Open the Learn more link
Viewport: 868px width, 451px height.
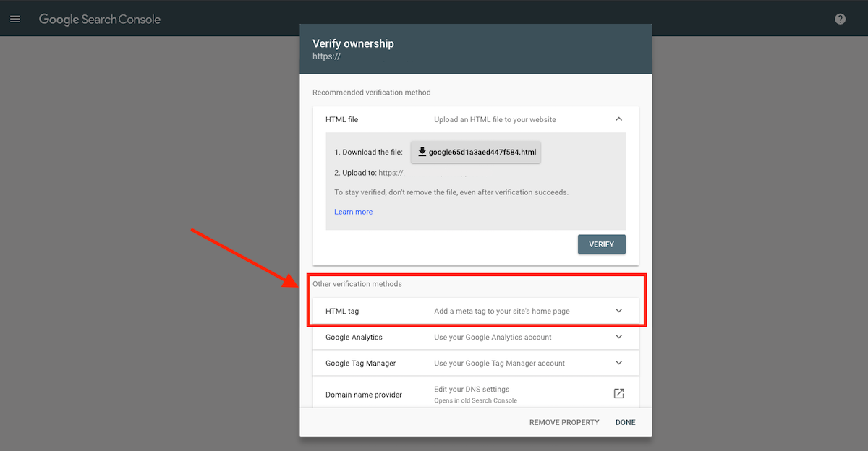click(353, 212)
